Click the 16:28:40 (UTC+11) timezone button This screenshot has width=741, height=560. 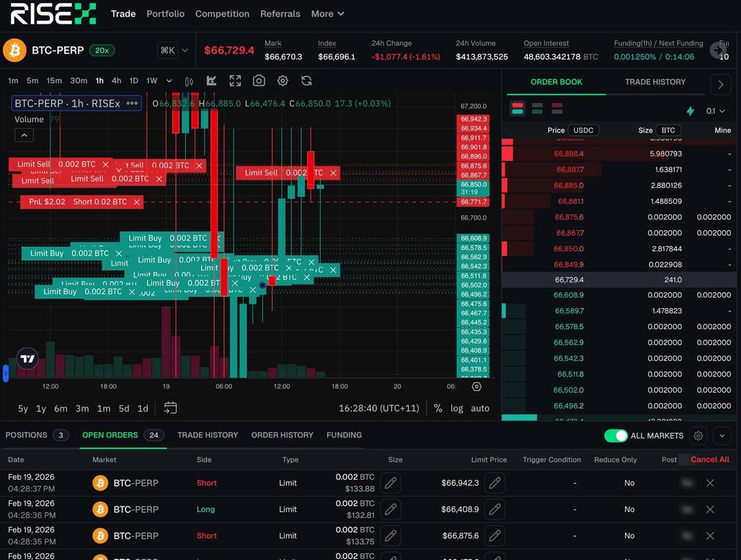379,408
